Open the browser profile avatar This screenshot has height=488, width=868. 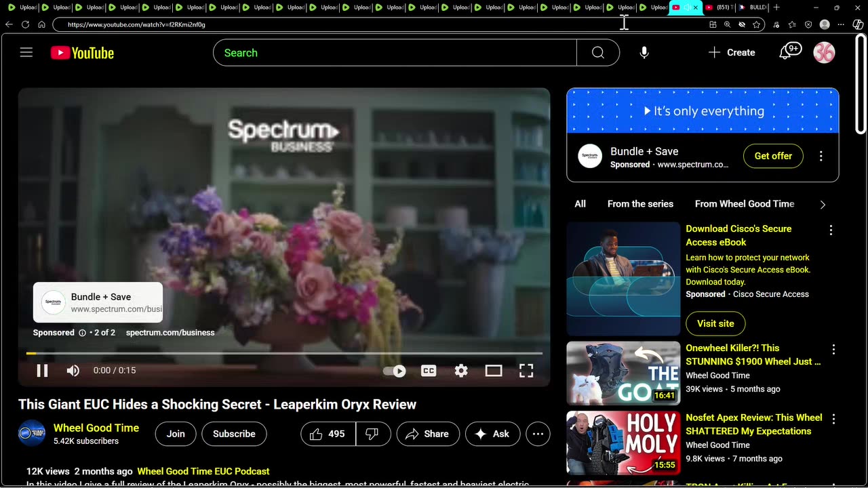pos(825,24)
